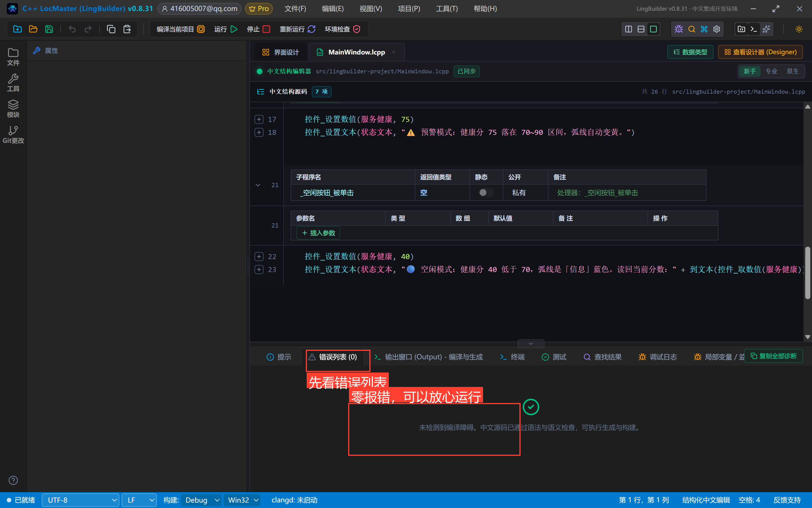Click the save file icon
Screen dimensions: 812x508
(49, 29)
